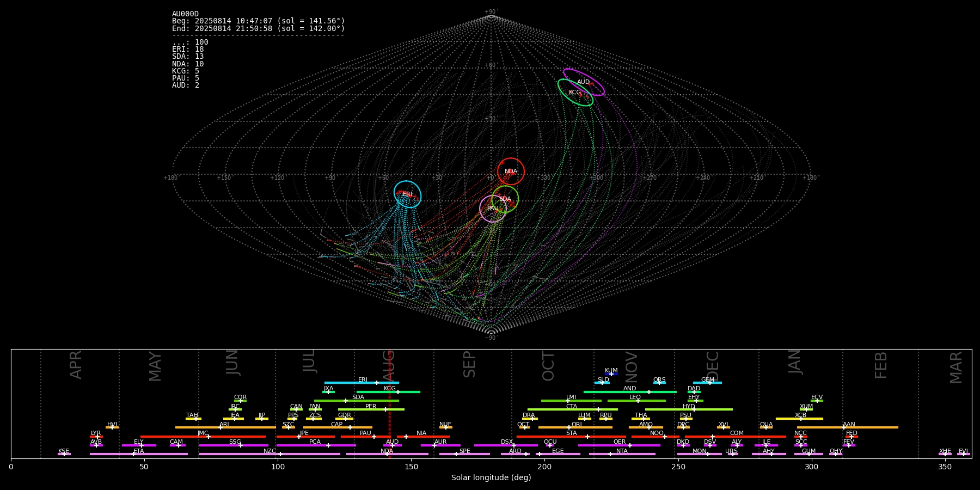Click the cyan ERI radiant circle on sky map
This screenshot has height=490, width=980.
click(x=408, y=194)
